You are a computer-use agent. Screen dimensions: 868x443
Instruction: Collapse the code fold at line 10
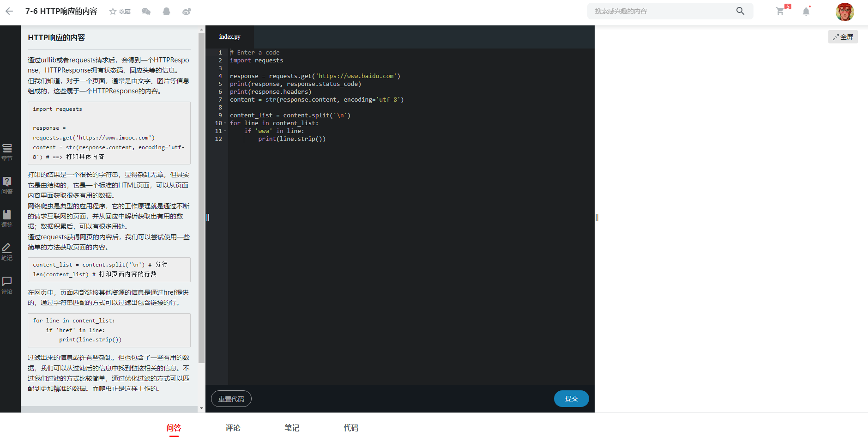[225, 123]
